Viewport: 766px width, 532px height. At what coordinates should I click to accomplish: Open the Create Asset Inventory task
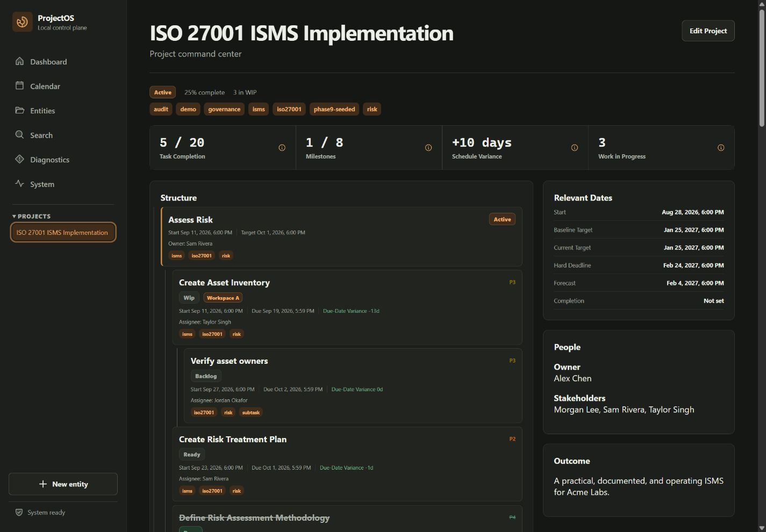pos(224,283)
